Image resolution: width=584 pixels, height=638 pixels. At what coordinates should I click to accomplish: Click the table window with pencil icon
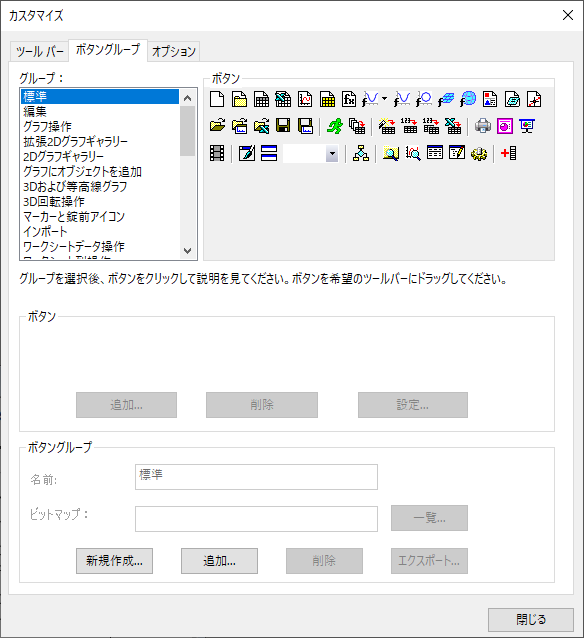click(x=457, y=153)
